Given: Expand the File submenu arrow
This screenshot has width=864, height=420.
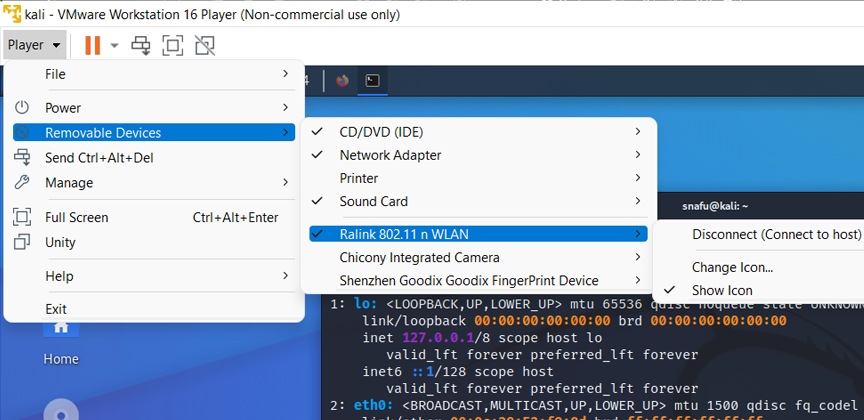Looking at the screenshot, I should (x=285, y=74).
